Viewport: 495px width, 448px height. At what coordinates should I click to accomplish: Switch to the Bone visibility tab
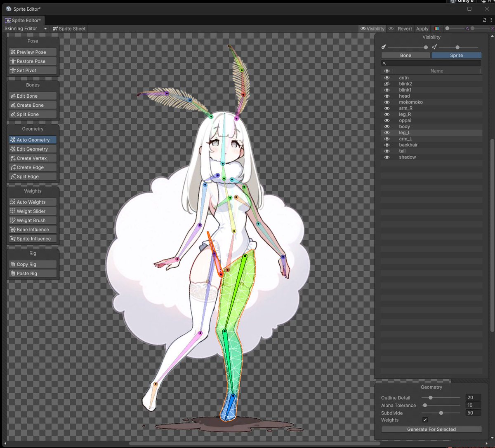(x=405, y=55)
